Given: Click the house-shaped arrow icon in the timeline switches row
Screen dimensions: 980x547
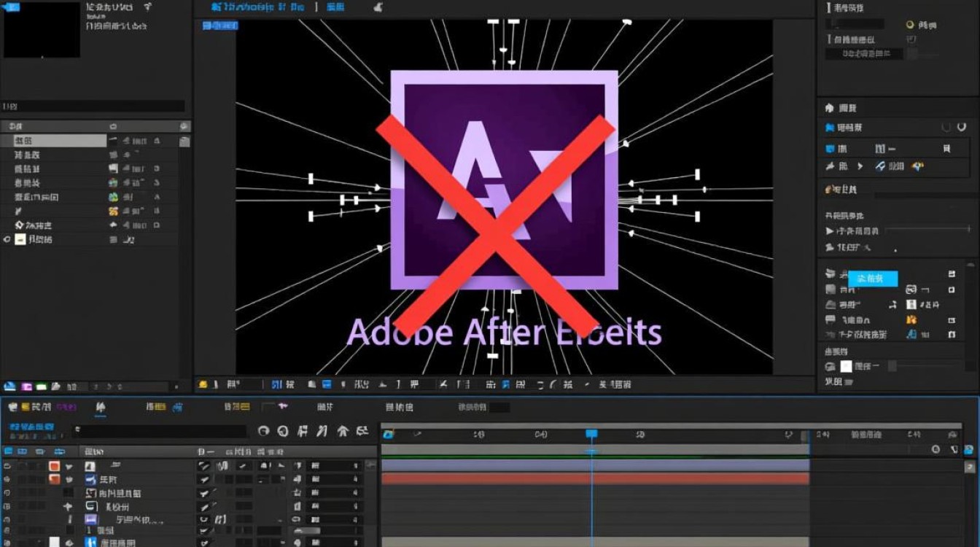Looking at the screenshot, I should click(x=342, y=431).
